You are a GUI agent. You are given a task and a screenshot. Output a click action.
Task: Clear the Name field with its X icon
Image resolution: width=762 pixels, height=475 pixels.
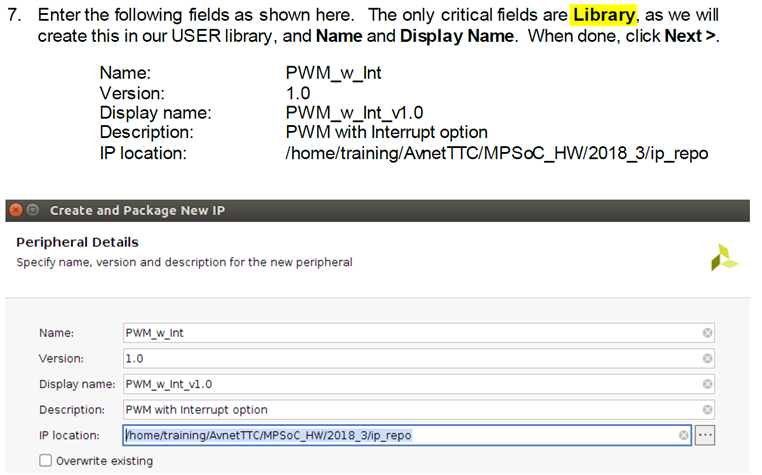(x=707, y=333)
